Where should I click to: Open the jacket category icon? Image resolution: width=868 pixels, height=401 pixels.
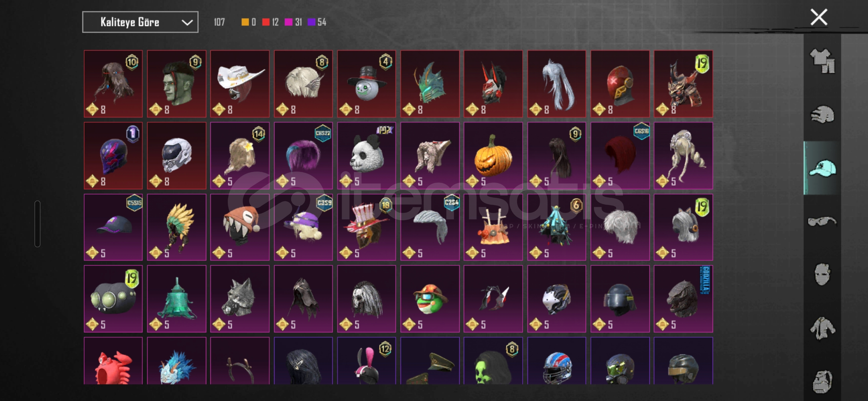pos(822,328)
